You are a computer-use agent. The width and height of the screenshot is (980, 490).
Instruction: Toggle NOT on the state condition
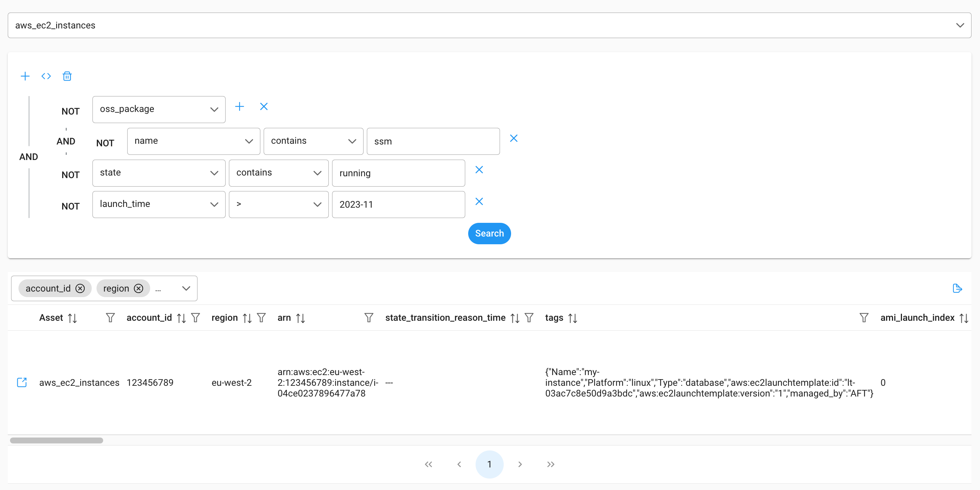70,175
